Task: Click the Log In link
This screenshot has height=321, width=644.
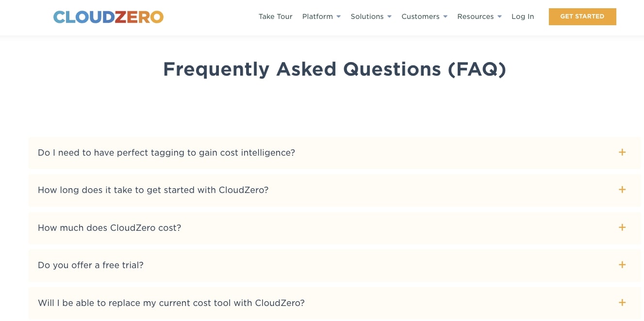Action: pyautogui.click(x=523, y=16)
